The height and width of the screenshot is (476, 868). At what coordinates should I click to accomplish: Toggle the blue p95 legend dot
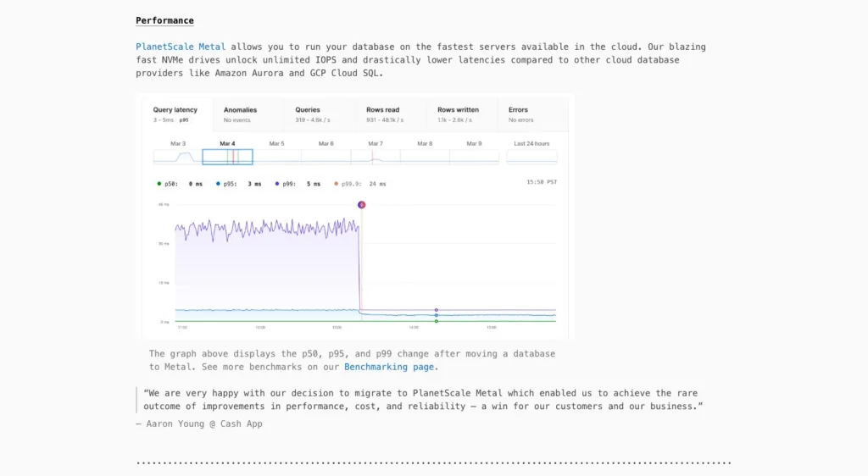coord(218,184)
